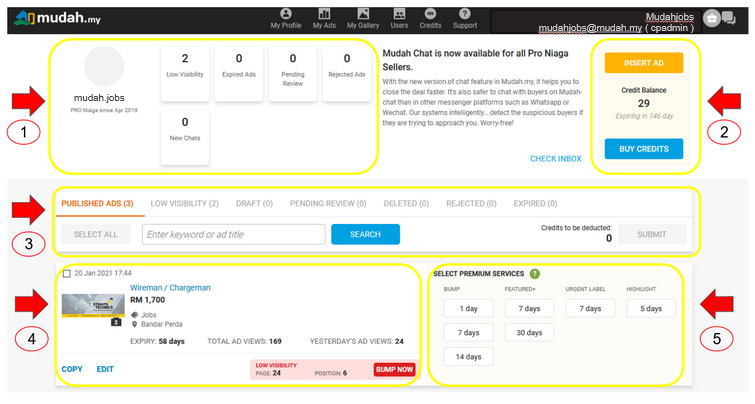
Task: Open Credits icon in header
Action: (x=431, y=18)
